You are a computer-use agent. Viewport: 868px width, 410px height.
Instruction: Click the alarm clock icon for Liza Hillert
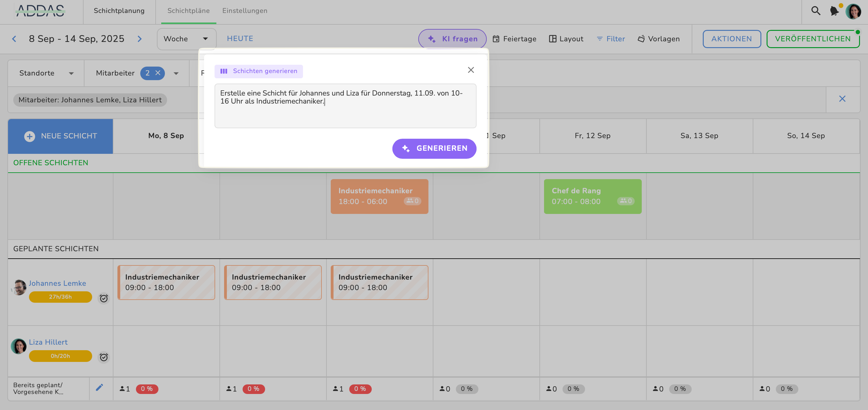tap(104, 357)
